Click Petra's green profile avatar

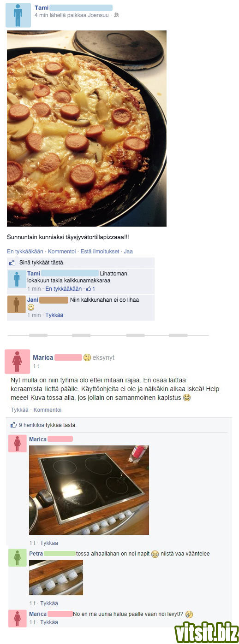(x=17, y=557)
